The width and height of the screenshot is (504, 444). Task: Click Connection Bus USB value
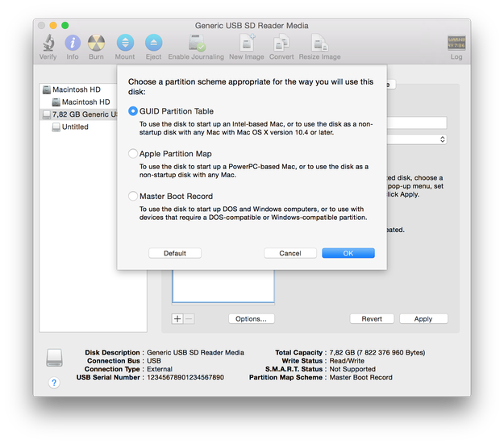(154, 361)
